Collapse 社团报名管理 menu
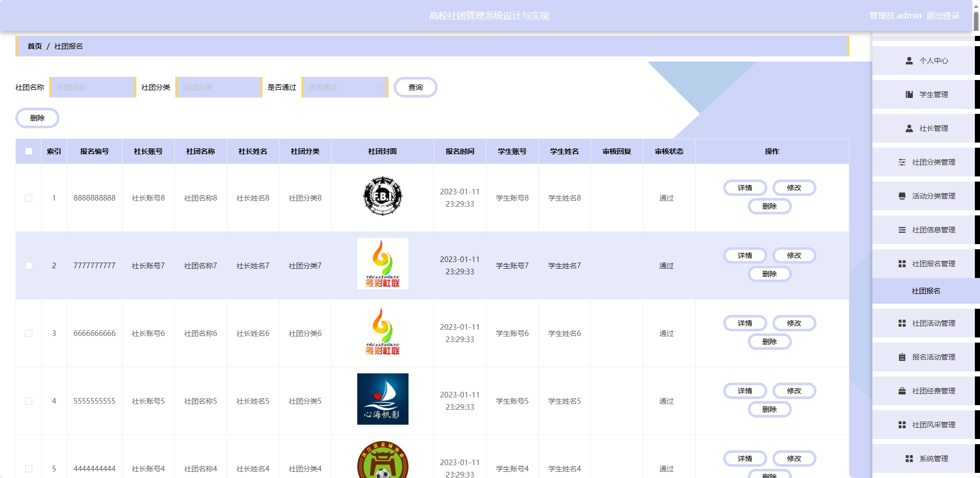The image size is (980, 478). pos(926,264)
